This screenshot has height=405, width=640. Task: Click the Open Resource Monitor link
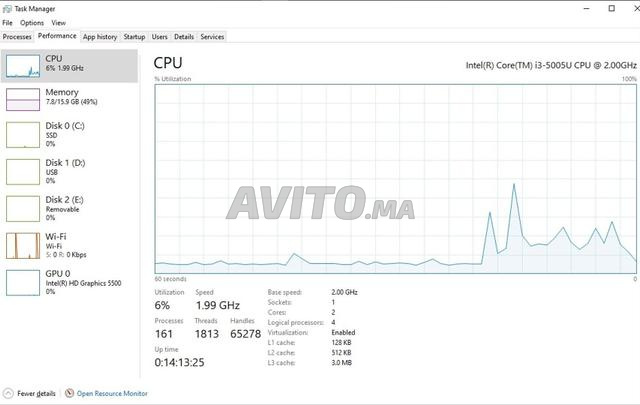click(x=112, y=394)
